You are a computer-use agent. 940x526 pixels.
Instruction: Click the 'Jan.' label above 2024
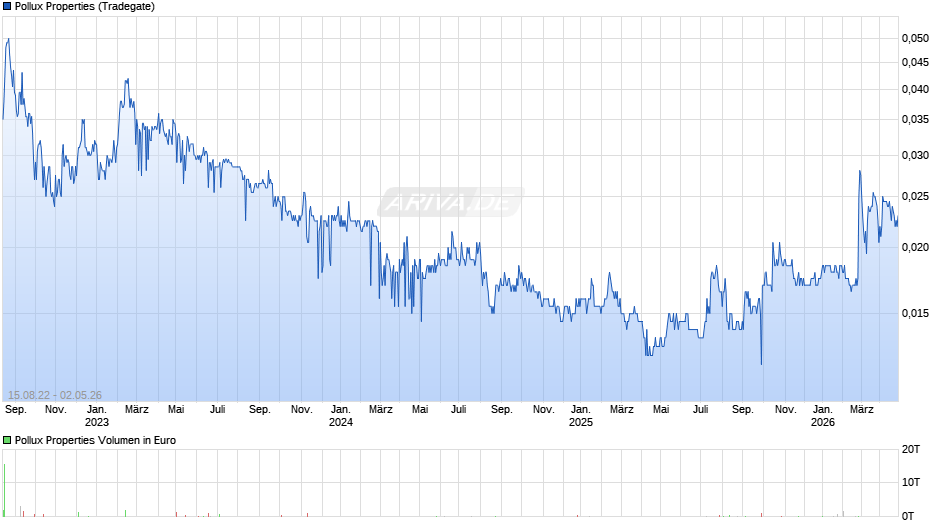click(341, 410)
